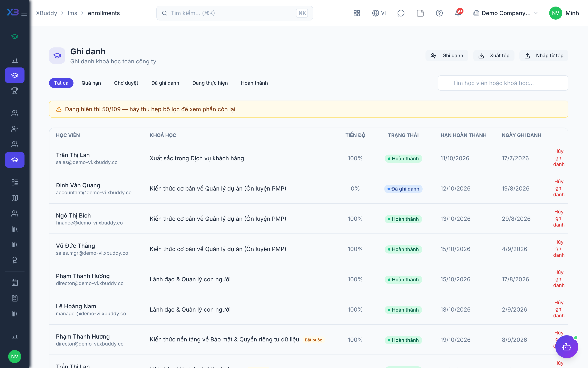Open the clipboard list icon in sidebar
588x368 pixels.
pyautogui.click(x=14, y=298)
